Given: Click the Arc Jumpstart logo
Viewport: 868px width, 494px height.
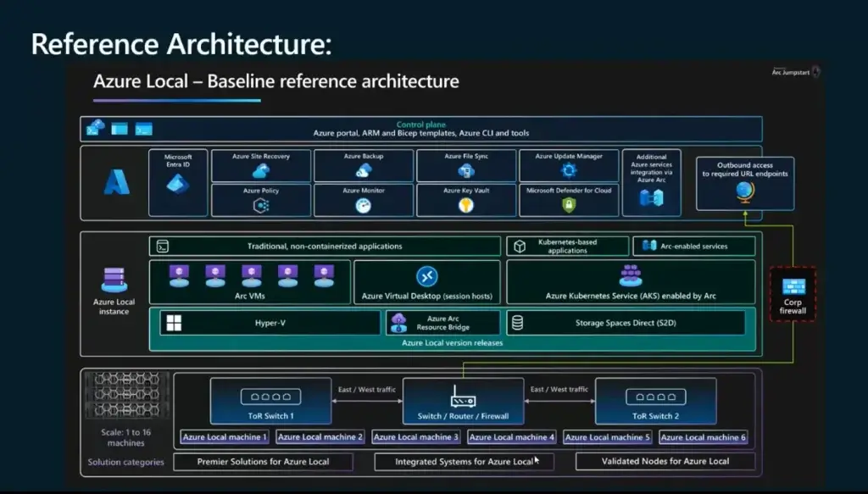Looking at the screenshot, I should [795, 72].
